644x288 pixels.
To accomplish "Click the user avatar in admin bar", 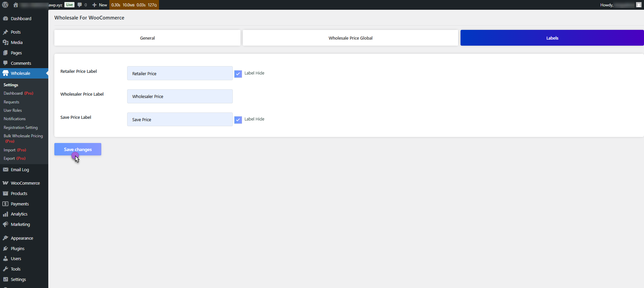I will pyautogui.click(x=639, y=5).
